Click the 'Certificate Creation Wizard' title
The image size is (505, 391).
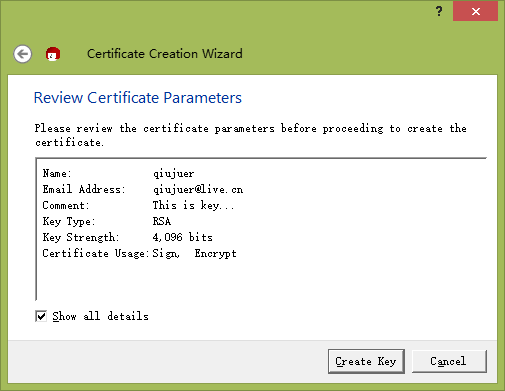165,54
